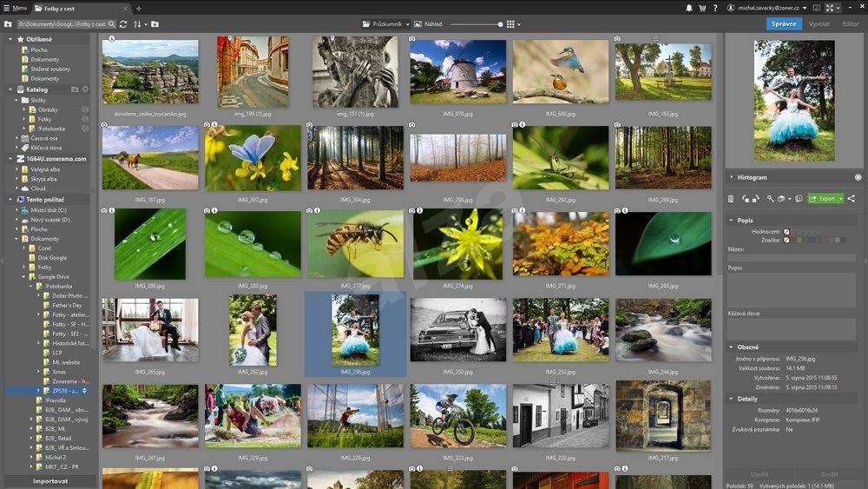Viewport: 868px width, 489px height.
Task: Switch to Náhled preview mode
Action: click(429, 23)
